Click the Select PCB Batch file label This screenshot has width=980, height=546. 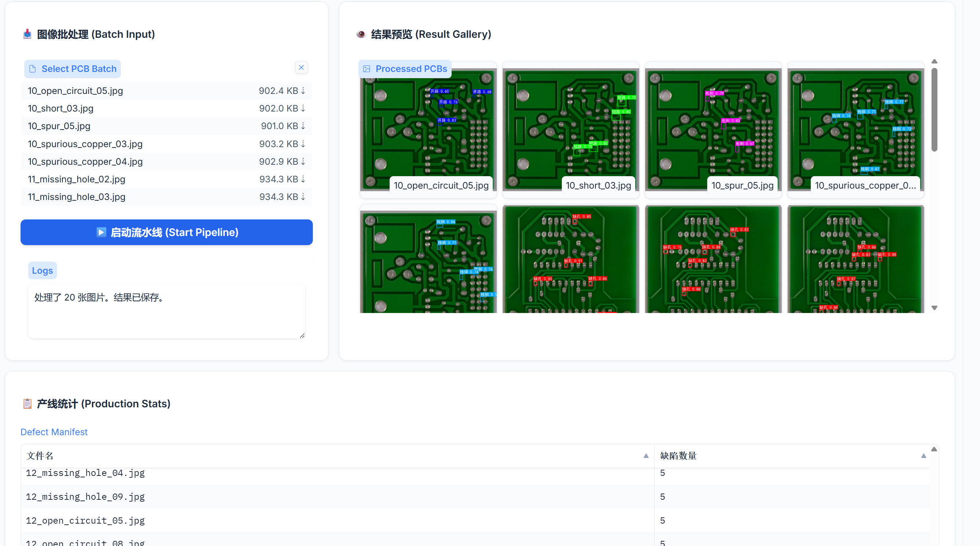[x=73, y=69]
